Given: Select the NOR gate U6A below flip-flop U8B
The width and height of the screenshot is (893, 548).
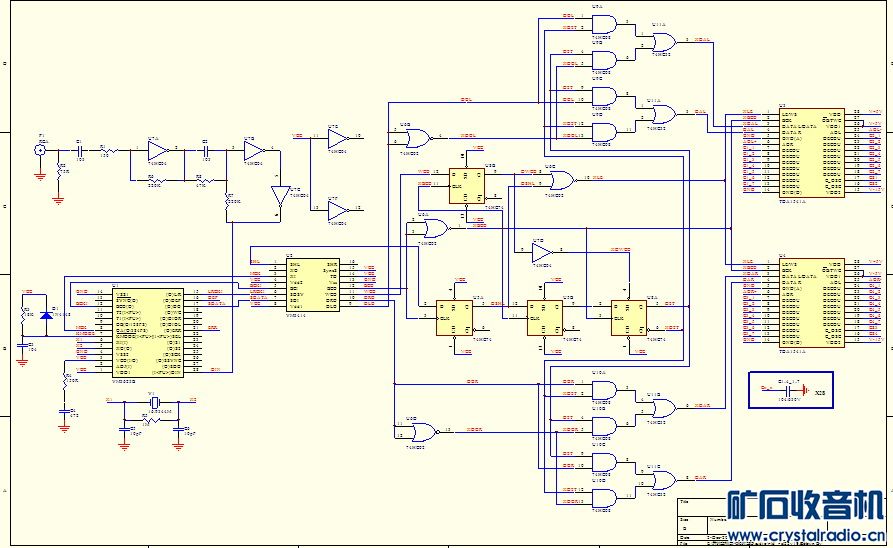Looking at the screenshot, I should [436, 228].
